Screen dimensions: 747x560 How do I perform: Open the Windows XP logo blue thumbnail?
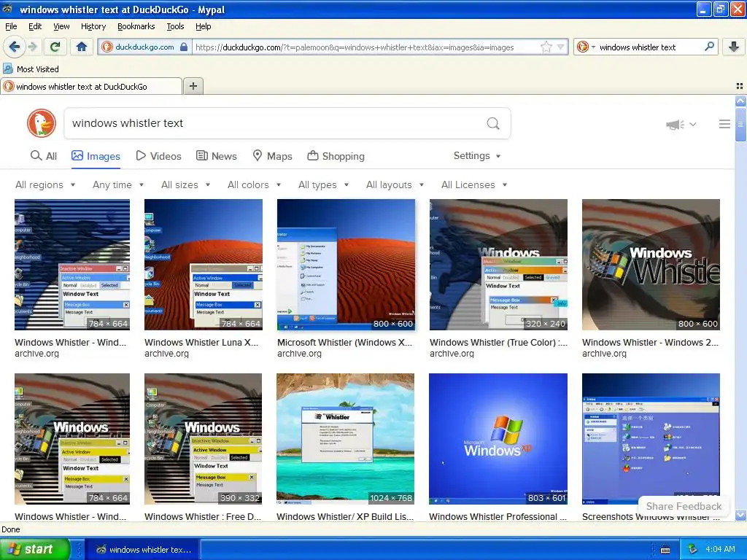pyautogui.click(x=498, y=438)
